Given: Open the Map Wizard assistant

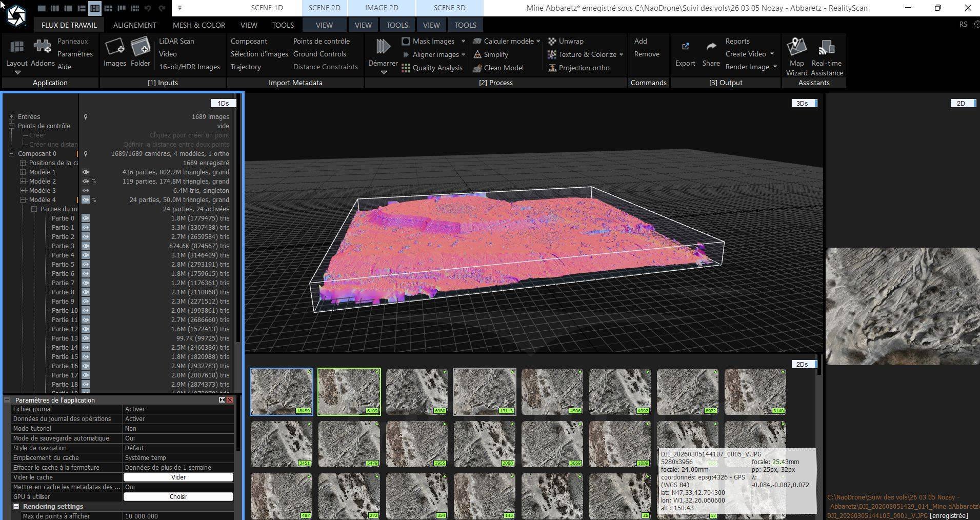Looking at the screenshot, I should click(796, 48).
